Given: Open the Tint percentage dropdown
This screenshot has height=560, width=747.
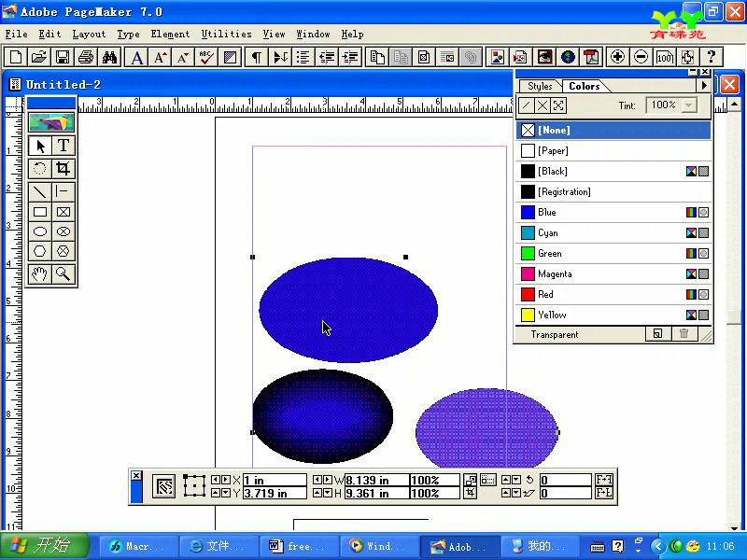Looking at the screenshot, I should 688,105.
